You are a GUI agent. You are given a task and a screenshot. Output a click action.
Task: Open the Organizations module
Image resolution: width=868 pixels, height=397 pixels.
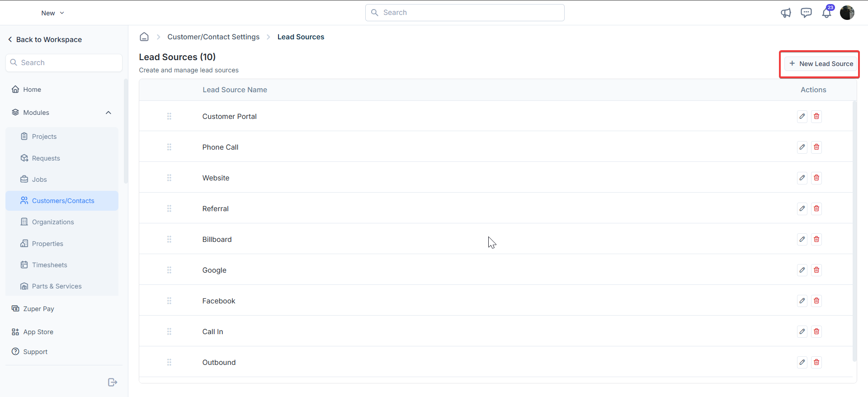point(62,222)
